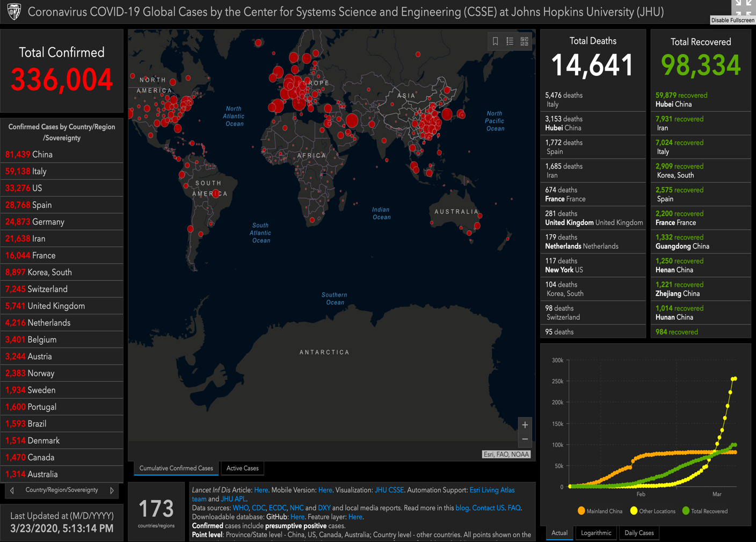Switch to Cumulative Confirmed Cases tab

click(x=176, y=468)
